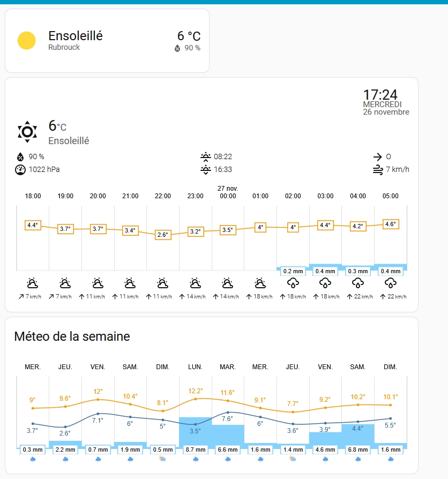Click the yellow sun icon beside Rubrouck
The height and width of the screenshot is (479, 448).
(26, 41)
